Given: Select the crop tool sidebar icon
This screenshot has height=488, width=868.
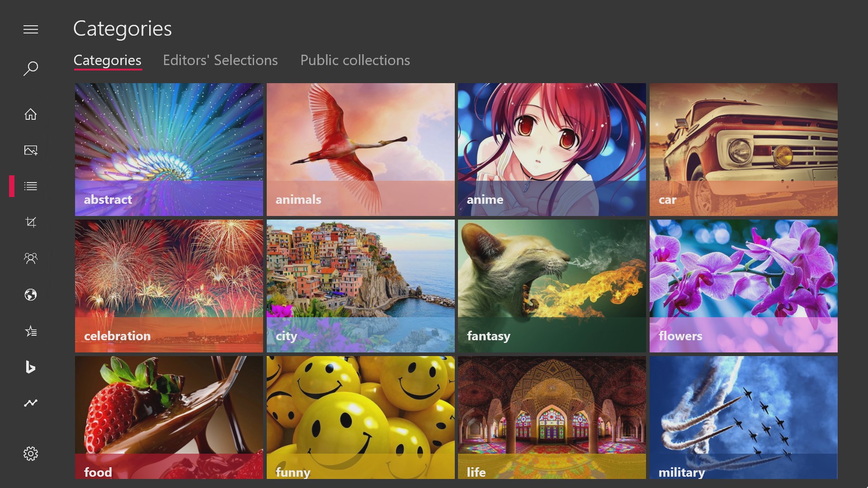Looking at the screenshot, I should pyautogui.click(x=31, y=222).
